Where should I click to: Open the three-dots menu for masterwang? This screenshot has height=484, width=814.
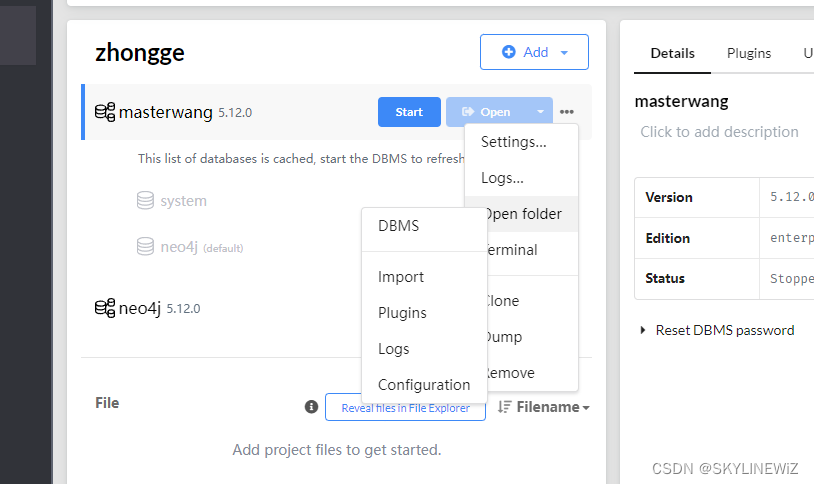coord(567,112)
